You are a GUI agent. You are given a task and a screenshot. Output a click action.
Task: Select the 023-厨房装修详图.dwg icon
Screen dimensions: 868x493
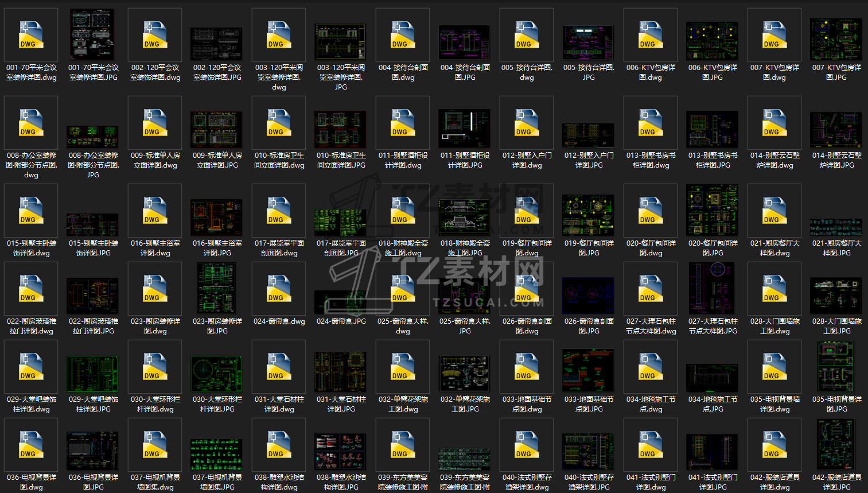pyautogui.click(x=155, y=289)
